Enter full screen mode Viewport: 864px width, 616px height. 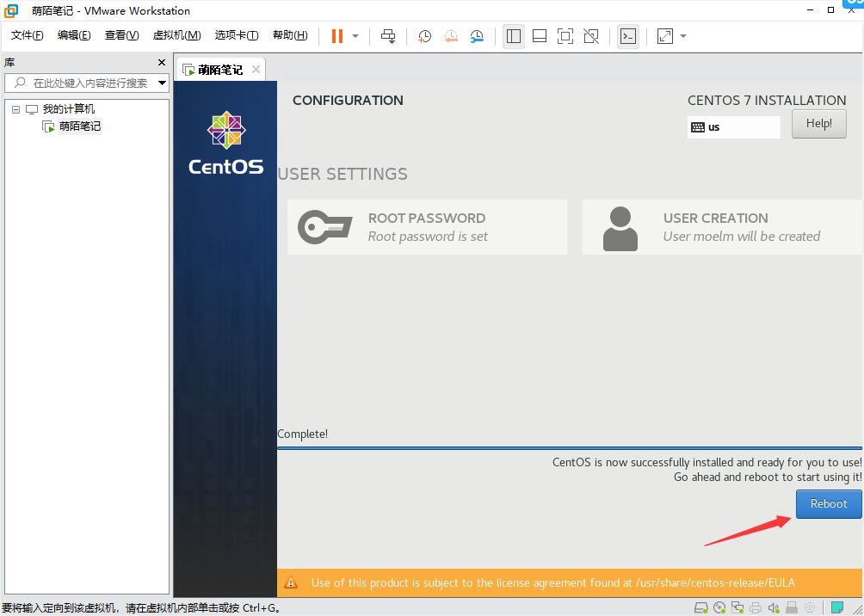(x=565, y=36)
